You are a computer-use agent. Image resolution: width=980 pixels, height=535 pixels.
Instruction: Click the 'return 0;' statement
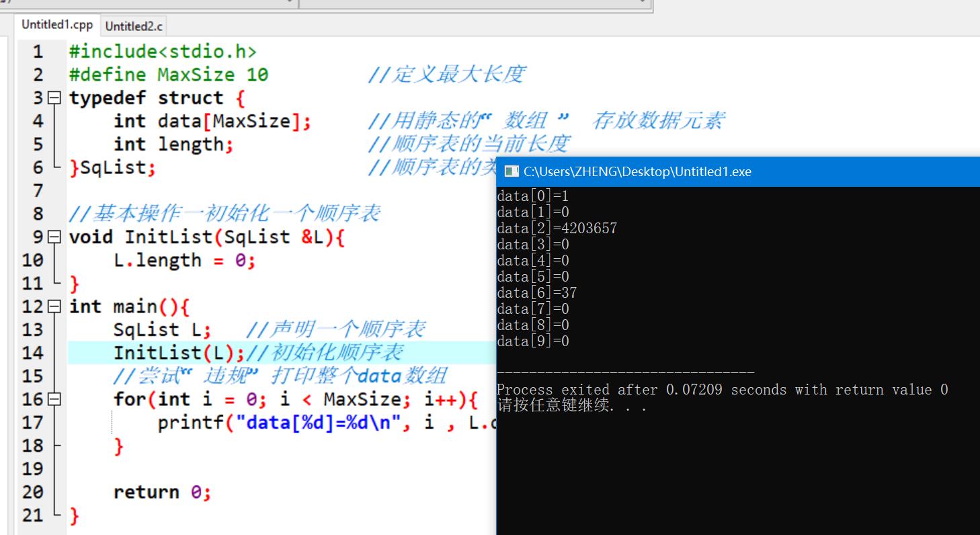pos(163,493)
